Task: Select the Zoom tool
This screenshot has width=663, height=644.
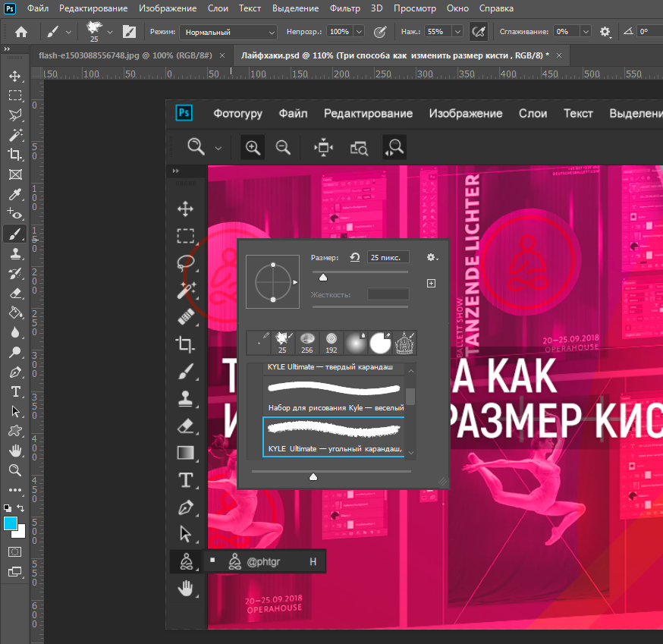Action: coord(15,470)
